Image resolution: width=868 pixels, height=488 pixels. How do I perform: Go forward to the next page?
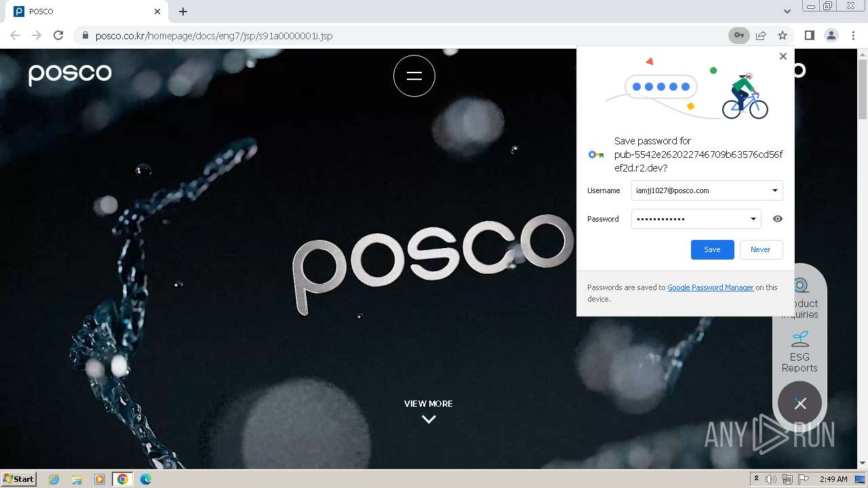tap(37, 35)
